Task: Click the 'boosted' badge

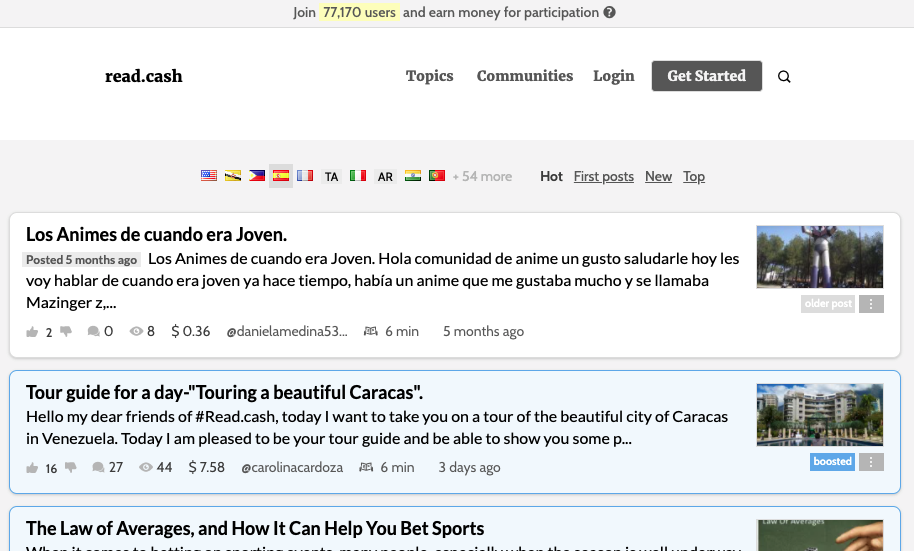Action: coord(832,462)
